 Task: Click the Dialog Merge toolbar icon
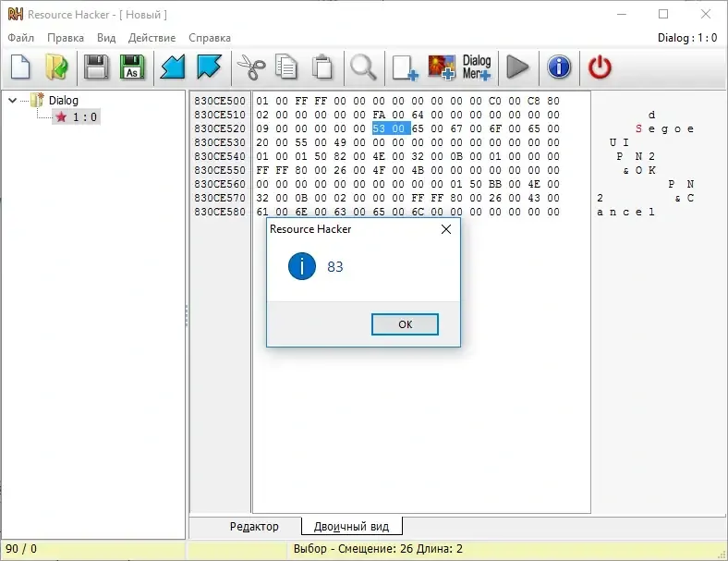point(477,67)
